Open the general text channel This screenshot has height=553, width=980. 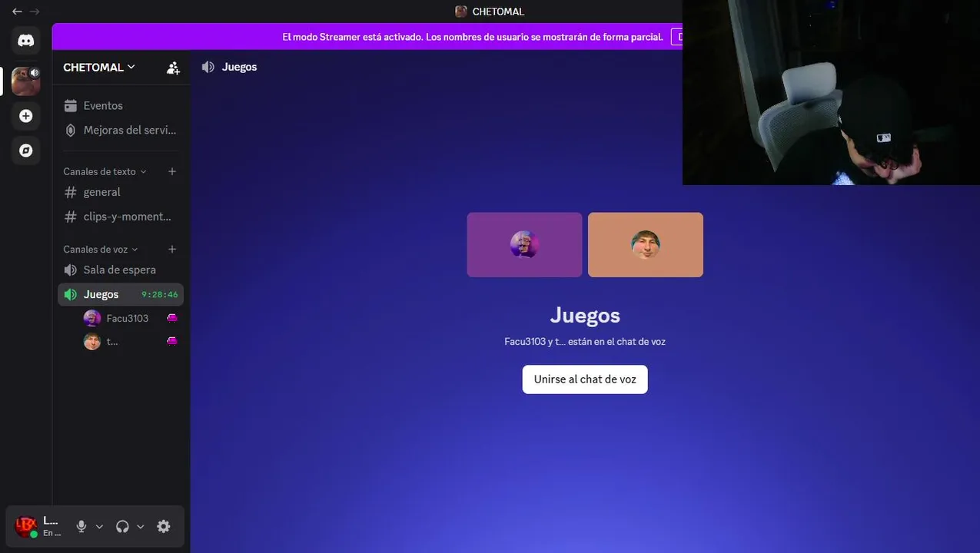tap(121, 192)
